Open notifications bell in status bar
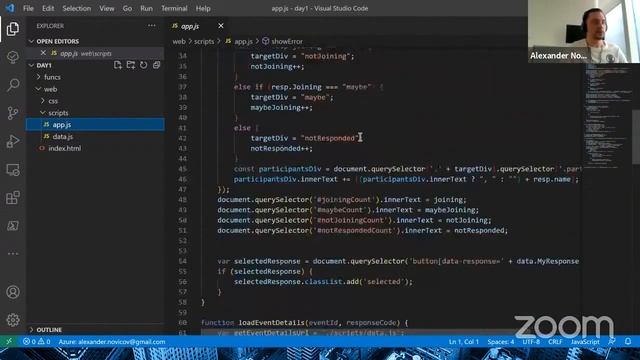This screenshot has height=360, width=640. pyautogui.click(x=628, y=342)
